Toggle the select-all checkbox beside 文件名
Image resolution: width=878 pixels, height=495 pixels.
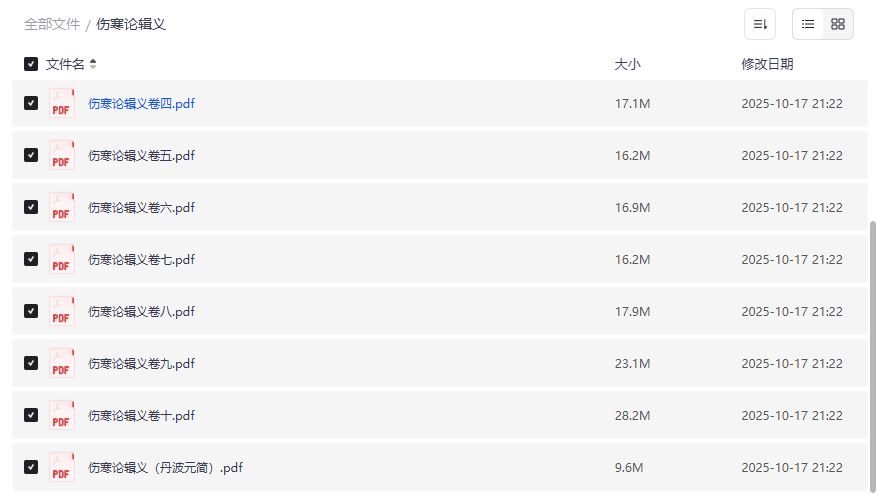coord(31,64)
